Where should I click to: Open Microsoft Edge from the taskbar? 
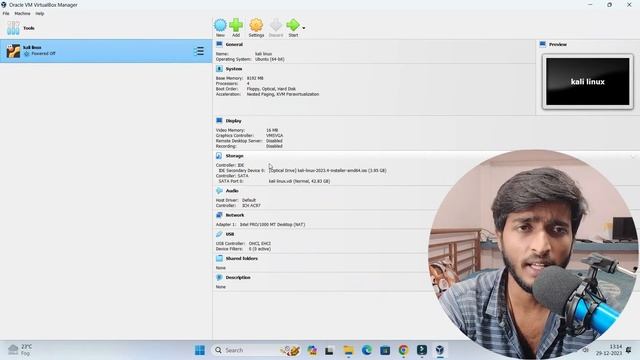point(367,350)
